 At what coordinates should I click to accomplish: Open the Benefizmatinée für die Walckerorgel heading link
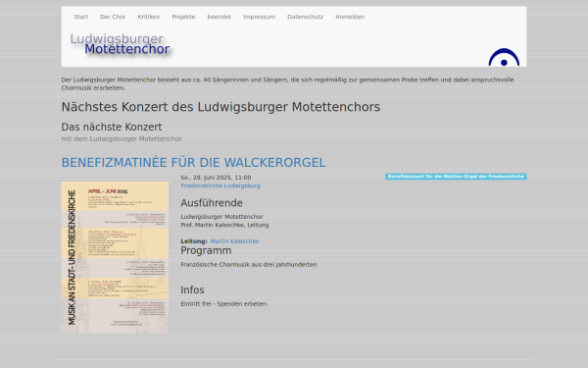click(193, 163)
